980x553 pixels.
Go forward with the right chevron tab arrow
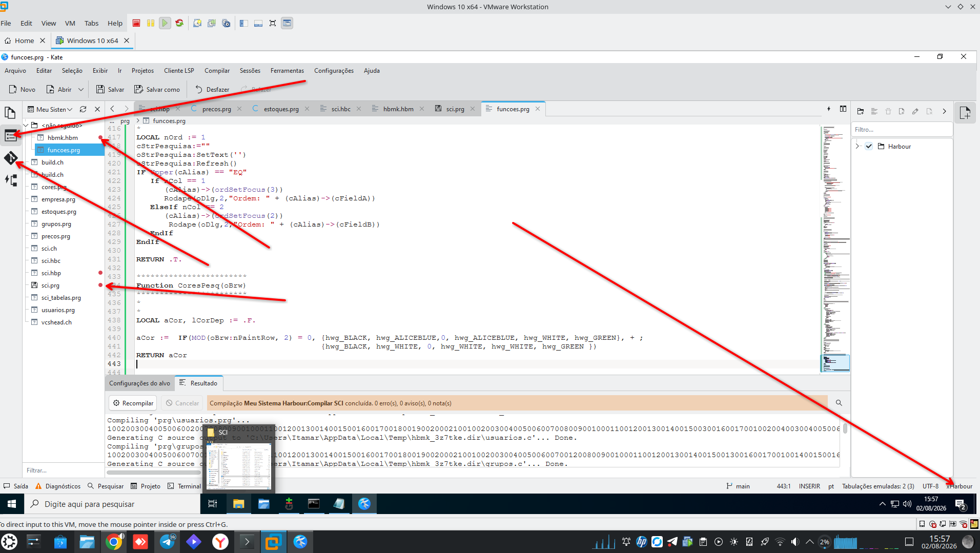[127, 109]
